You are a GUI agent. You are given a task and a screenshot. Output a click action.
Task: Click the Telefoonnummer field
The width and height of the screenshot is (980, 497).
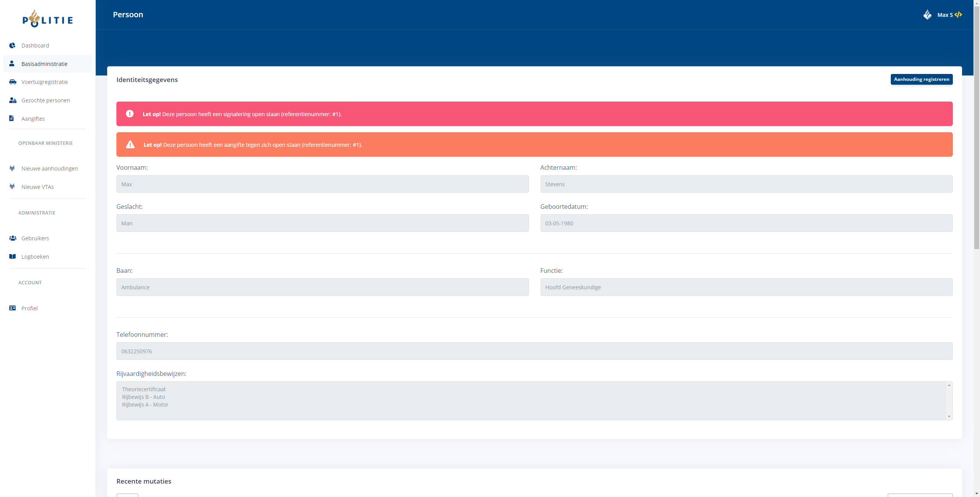pos(534,351)
